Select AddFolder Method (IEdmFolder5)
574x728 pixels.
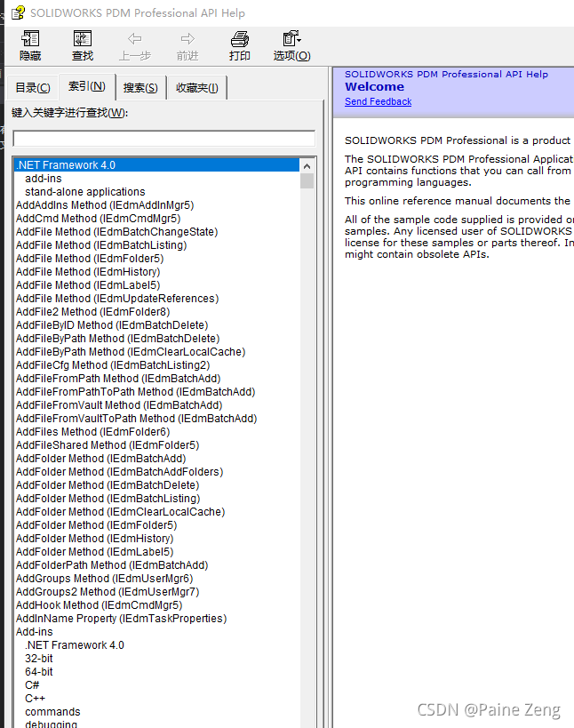pyautogui.click(x=97, y=525)
